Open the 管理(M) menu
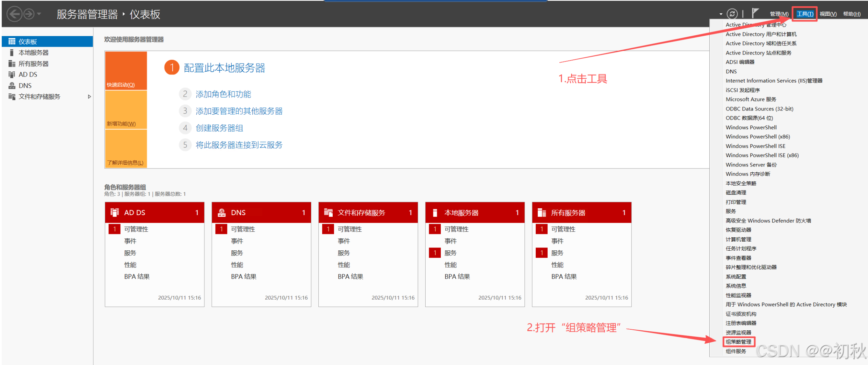Screen dimensions: 868x365 (779, 14)
